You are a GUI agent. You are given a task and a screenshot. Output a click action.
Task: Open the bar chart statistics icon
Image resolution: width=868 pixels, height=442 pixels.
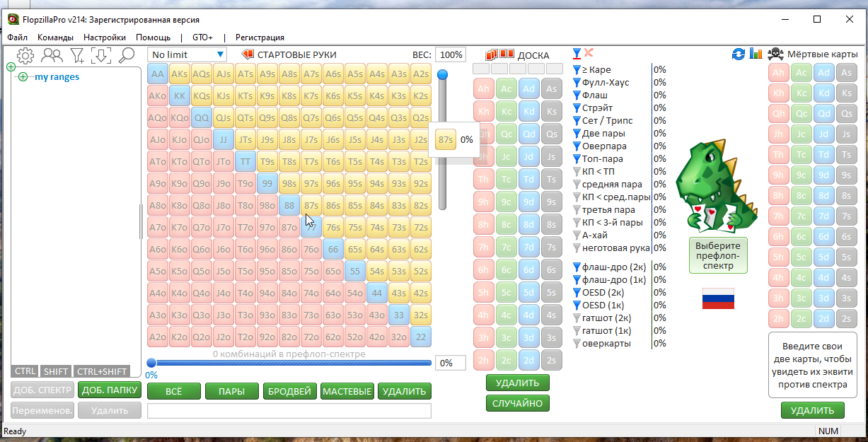(756, 54)
